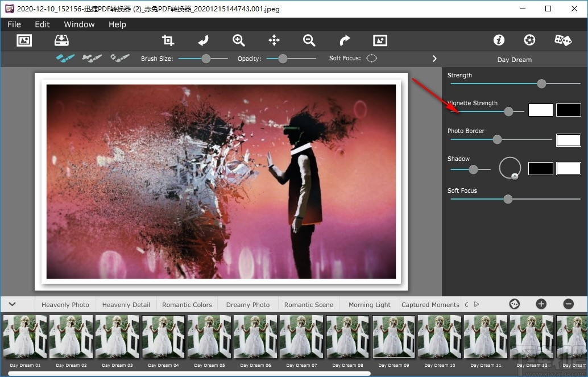The image size is (588, 377).
Task: Collapse the right settings panel arrow
Action: [434, 59]
